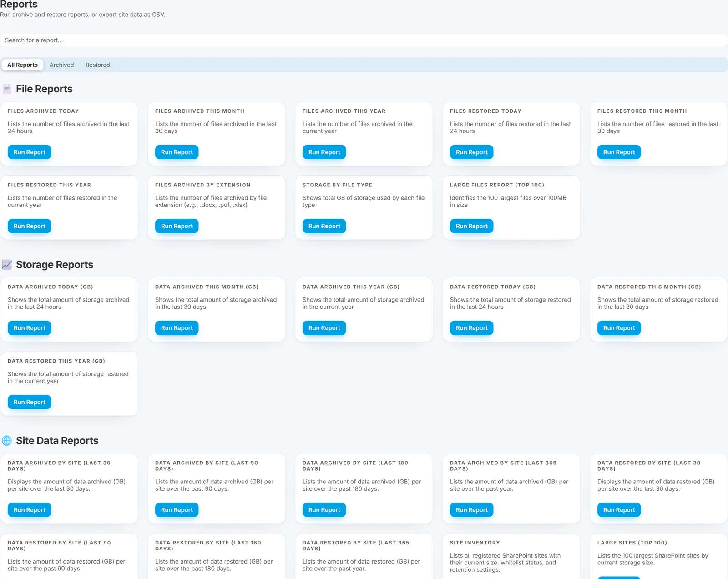Click the Storage Reports section heading

[x=55, y=265]
